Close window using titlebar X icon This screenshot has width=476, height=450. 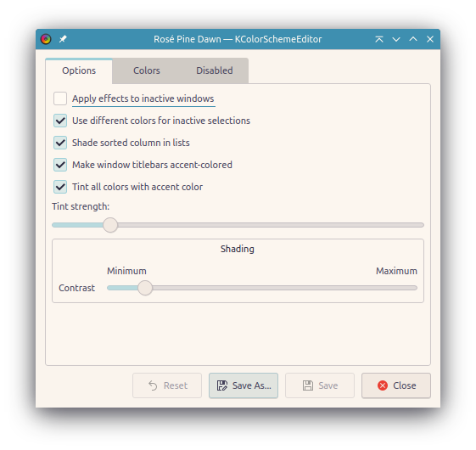coord(430,39)
